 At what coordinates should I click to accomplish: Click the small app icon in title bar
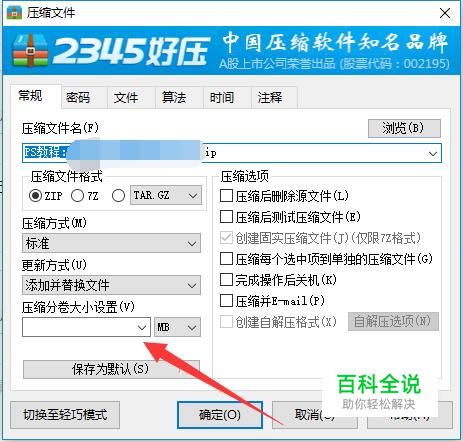14,13
